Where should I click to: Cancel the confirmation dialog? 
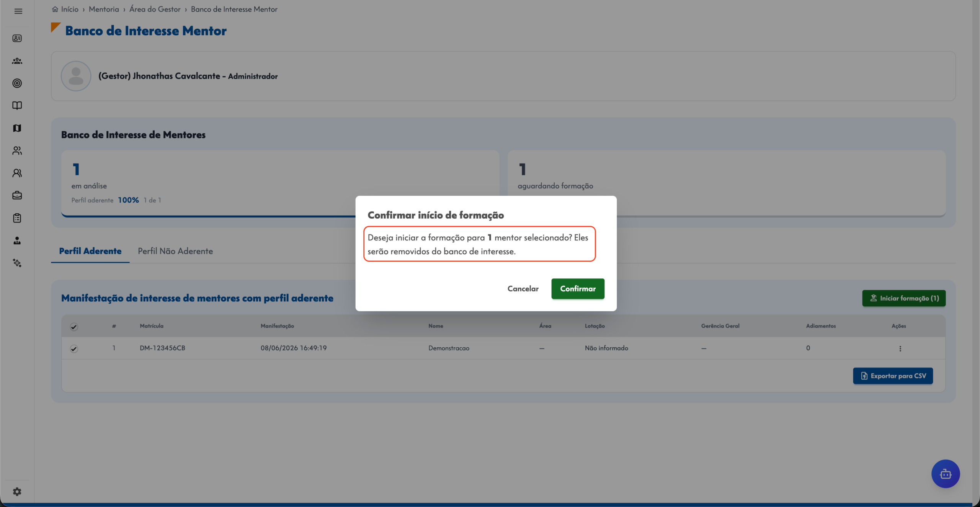523,289
